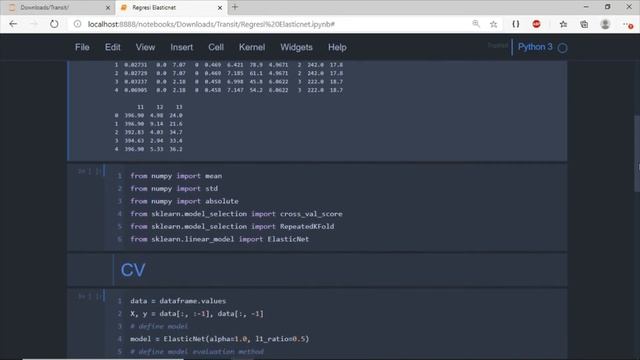Open the zoom magnifier icon in the address bar

point(476,24)
